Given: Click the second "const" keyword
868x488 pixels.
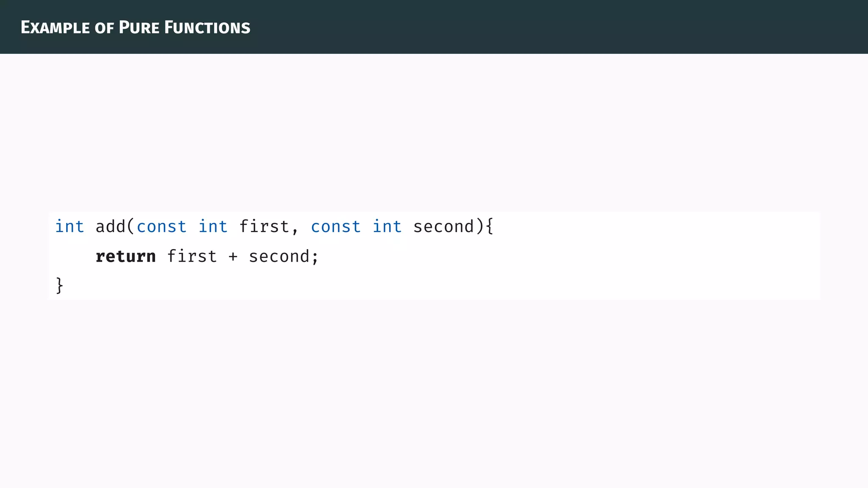Looking at the screenshot, I should click(x=336, y=227).
